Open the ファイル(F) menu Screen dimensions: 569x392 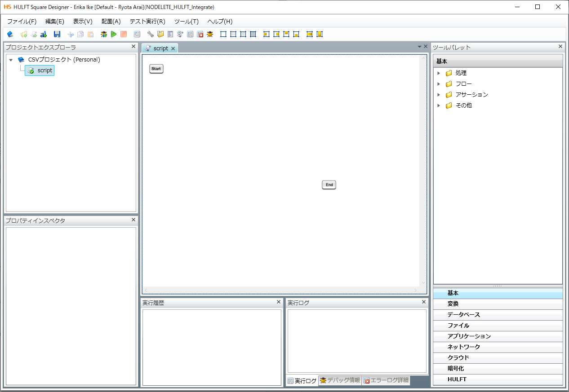tap(22, 22)
